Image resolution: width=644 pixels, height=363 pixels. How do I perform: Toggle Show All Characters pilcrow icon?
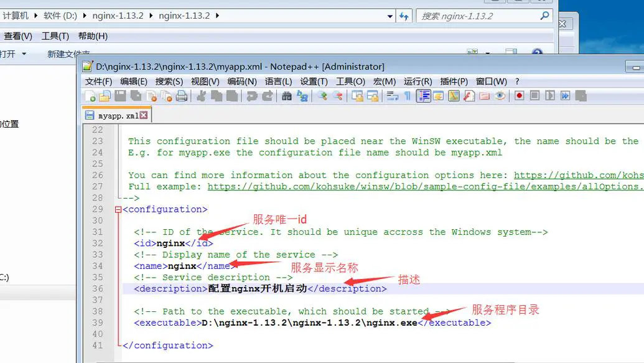pyautogui.click(x=408, y=96)
